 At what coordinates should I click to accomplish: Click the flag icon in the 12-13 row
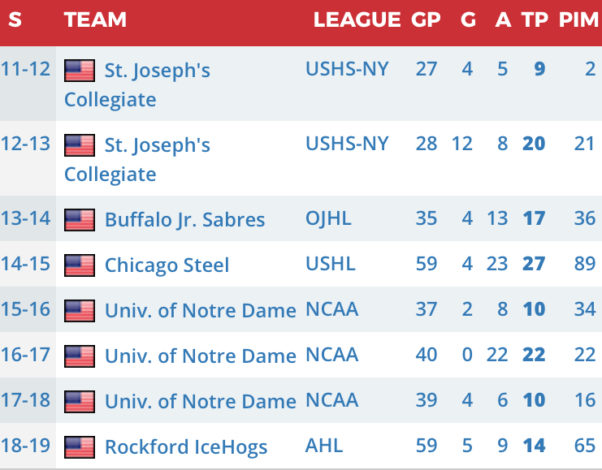point(79,146)
